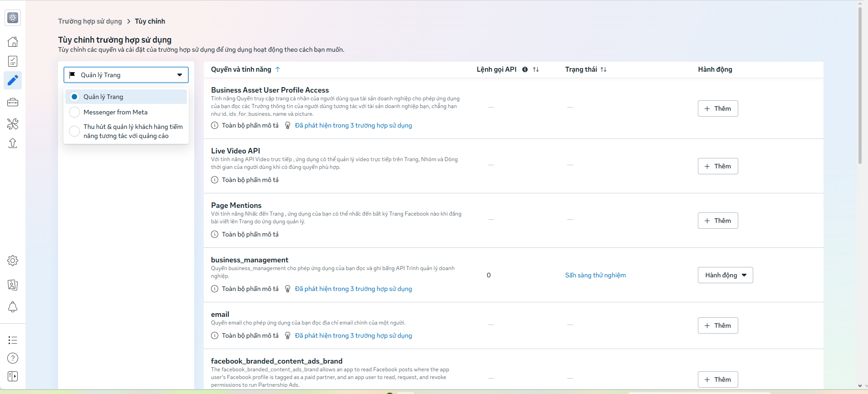Click the business_management title
The height and width of the screenshot is (394, 868).
tap(250, 260)
